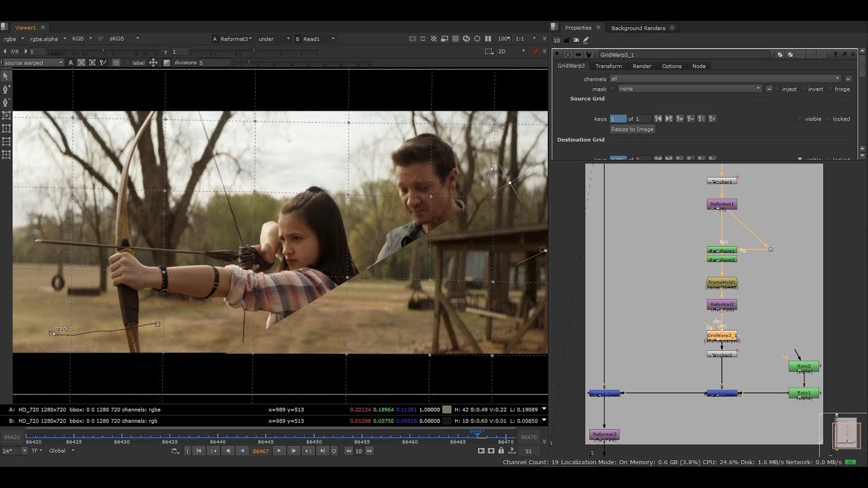Toggle the label checkbox in grid toolbar
This screenshot has width=868, height=488.
127,62
